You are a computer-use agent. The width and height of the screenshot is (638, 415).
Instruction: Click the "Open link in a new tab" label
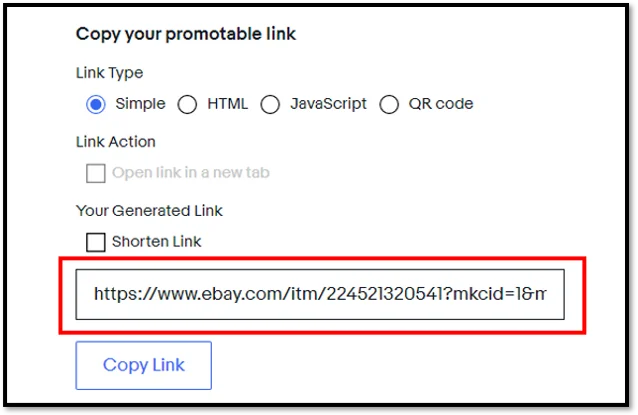click(x=190, y=173)
